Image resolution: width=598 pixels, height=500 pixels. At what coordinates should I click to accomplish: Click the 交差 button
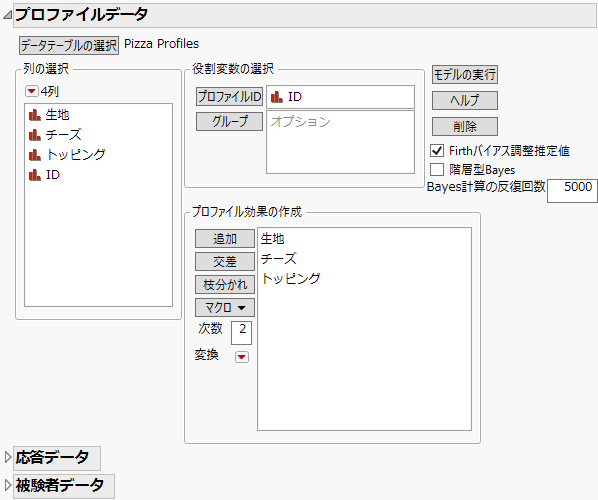(x=225, y=262)
